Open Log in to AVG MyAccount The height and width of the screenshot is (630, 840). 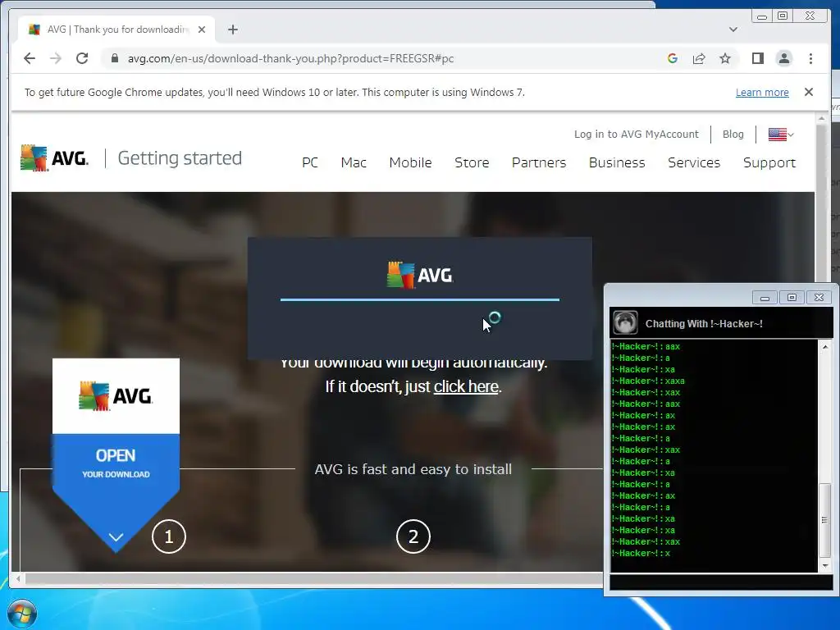[x=637, y=134]
